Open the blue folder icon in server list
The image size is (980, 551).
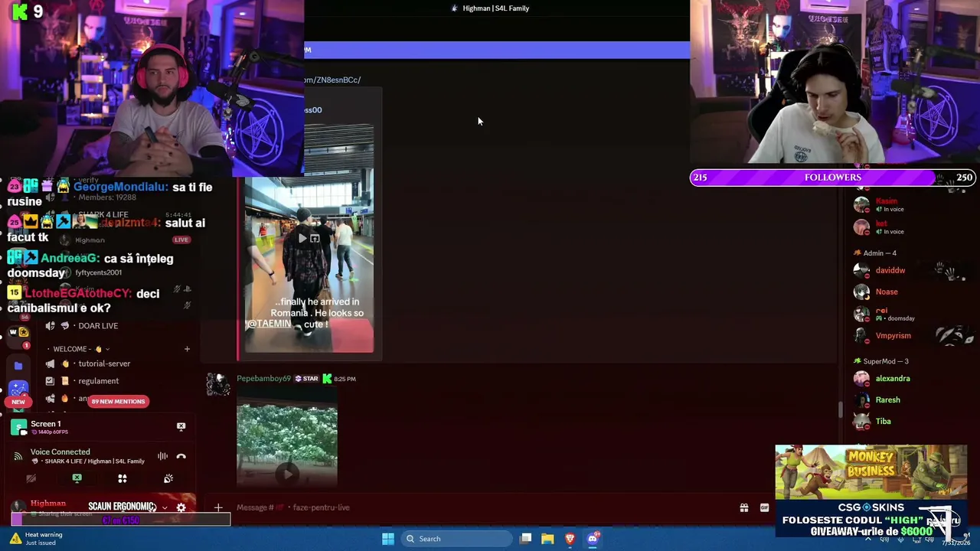tap(18, 366)
